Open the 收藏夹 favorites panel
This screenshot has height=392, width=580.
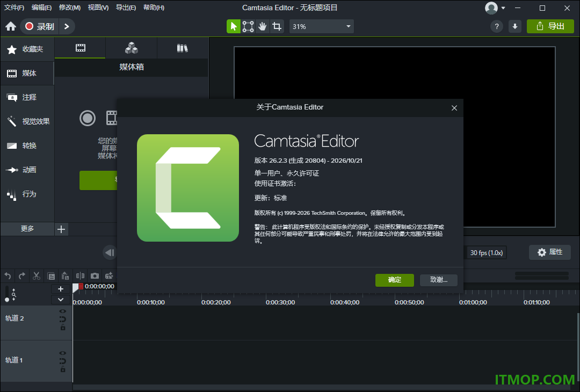tap(27, 49)
